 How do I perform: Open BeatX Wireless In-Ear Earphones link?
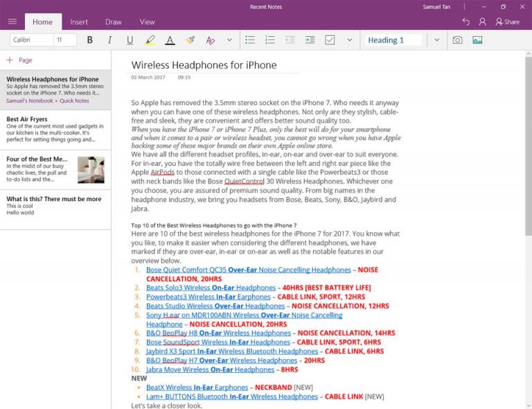click(x=197, y=388)
